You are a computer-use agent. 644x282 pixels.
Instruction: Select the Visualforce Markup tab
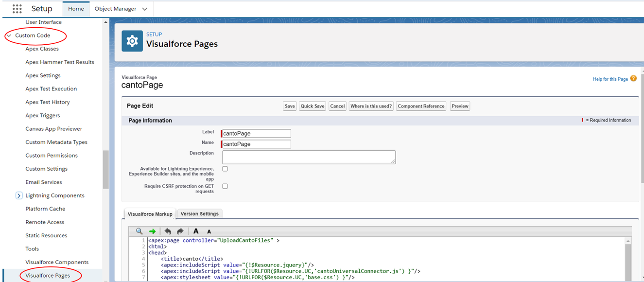tap(150, 214)
